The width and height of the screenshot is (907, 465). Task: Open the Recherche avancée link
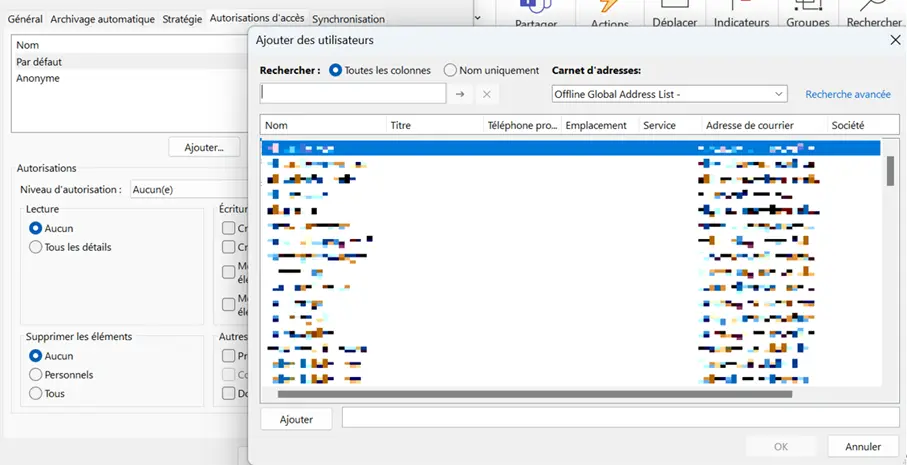pos(848,94)
